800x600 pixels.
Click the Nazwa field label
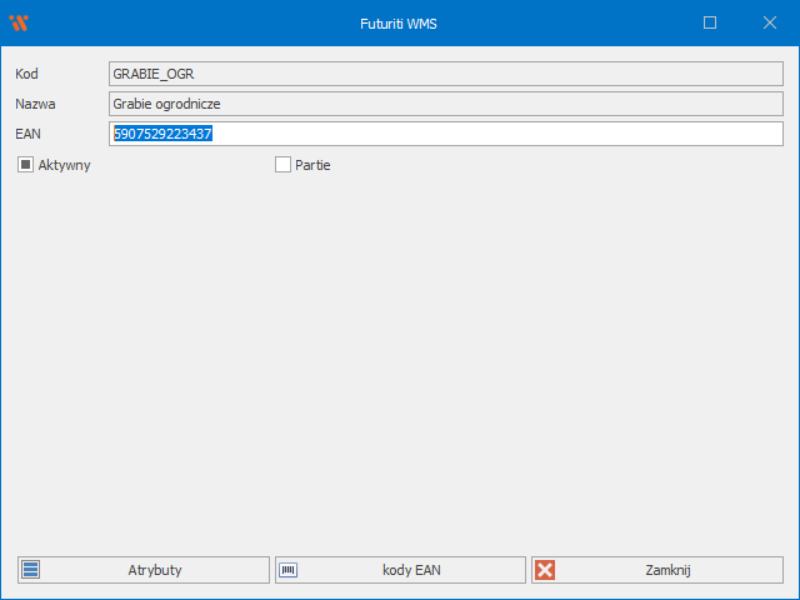point(35,104)
